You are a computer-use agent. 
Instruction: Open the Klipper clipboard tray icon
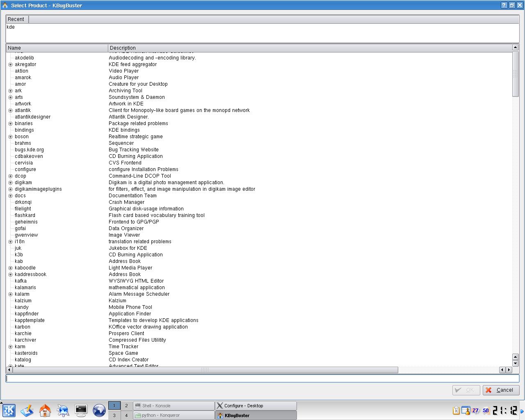pyautogui.click(x=456, y=410)
